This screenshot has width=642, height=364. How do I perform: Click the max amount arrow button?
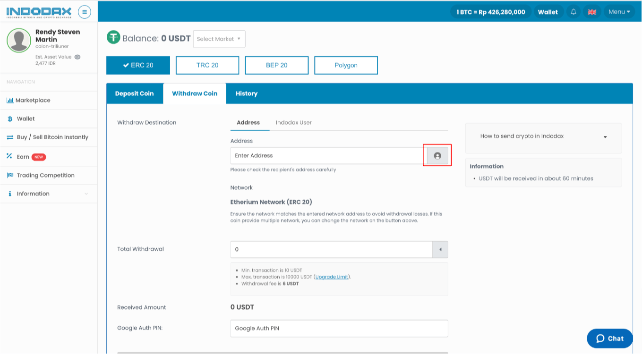[440, 249]
